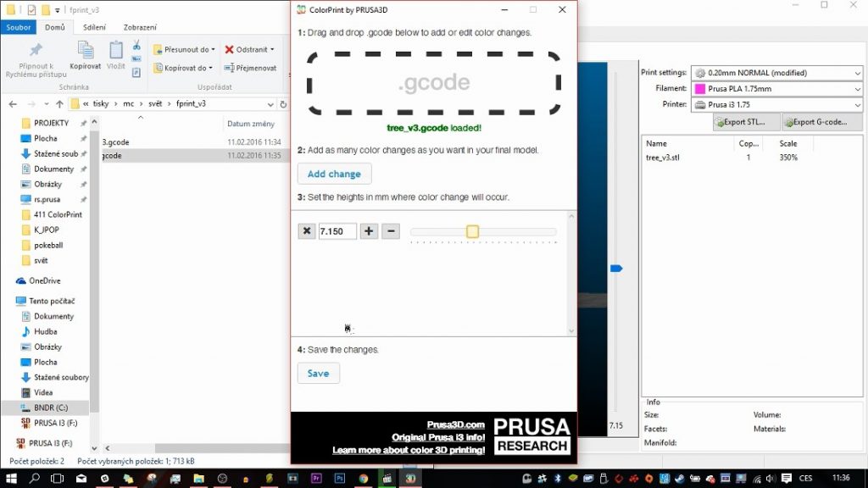Sort by Datum změny column header
The width and height of the screenshot is (868, 488).
[x=251, y=124]
